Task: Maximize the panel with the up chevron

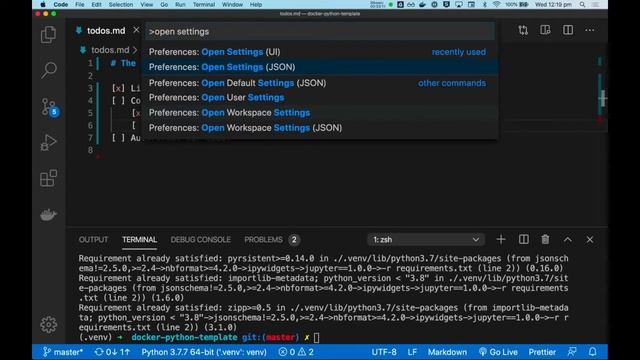Action: tap(568, 240)
